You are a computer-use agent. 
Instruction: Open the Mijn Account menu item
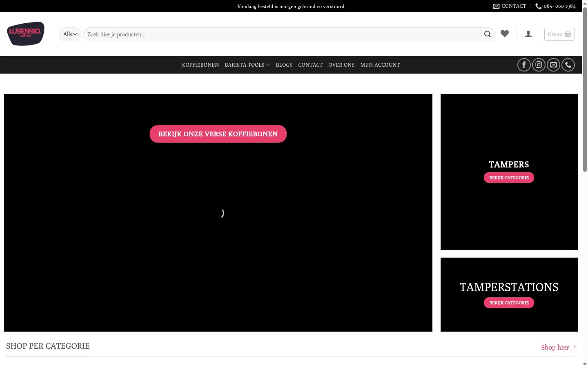[x=380, y=65]
